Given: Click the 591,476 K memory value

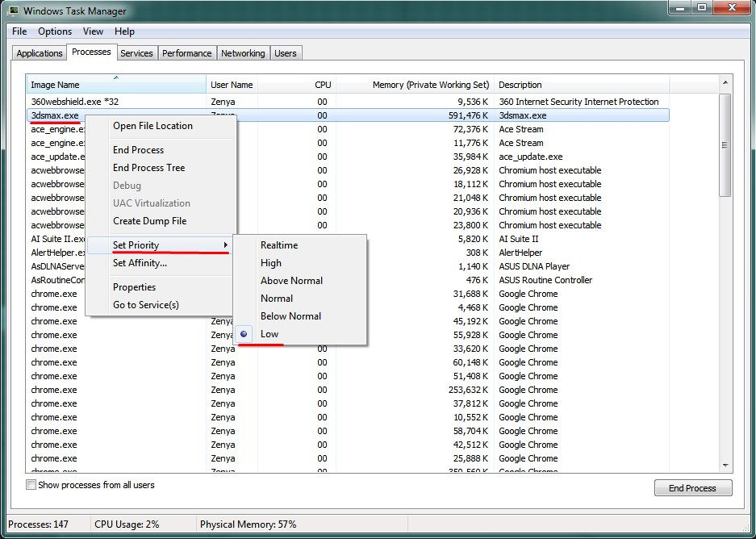Looking at the screenshot, I should (x=468, y=115).
